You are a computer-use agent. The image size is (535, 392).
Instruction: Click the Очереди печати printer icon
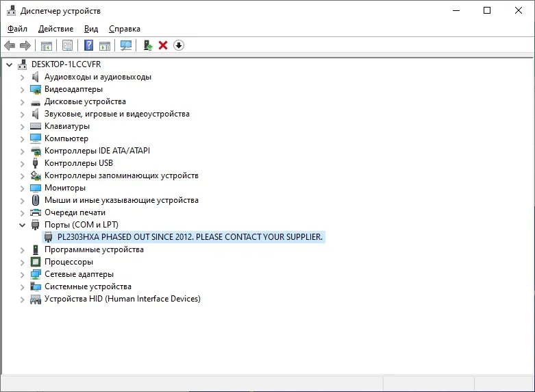36,212
